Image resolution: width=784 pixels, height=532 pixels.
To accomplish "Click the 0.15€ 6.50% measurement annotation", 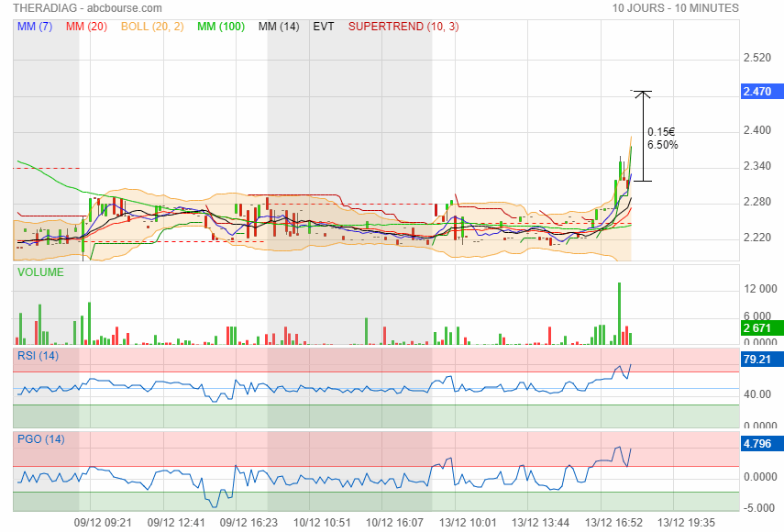I will click(x=662, y=138).
